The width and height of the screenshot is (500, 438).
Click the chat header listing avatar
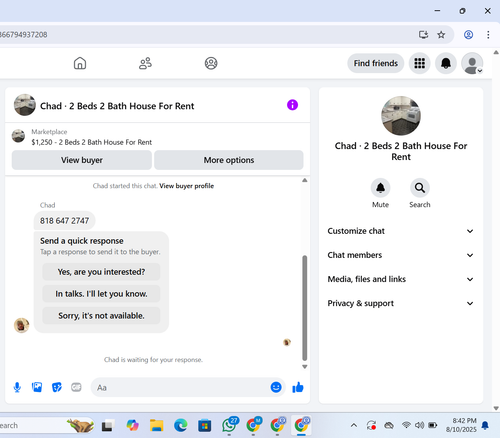coord(25,105)
